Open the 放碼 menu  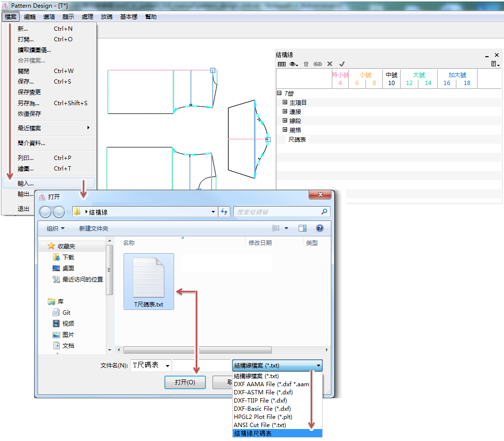[x=106, y=17]
